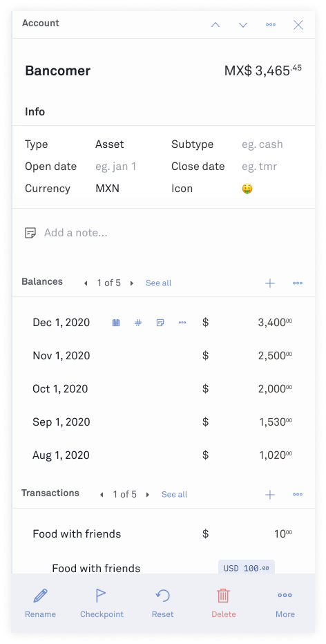Click See all next to Transactions
The image size is (326, 644).
[x=174, y=495]
